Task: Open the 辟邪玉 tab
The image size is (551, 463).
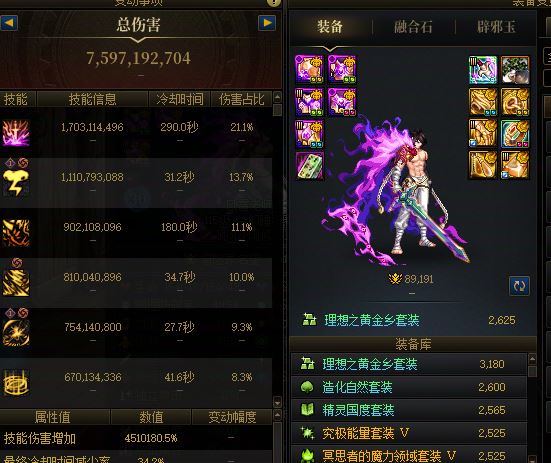Action: tap(496, 27)
